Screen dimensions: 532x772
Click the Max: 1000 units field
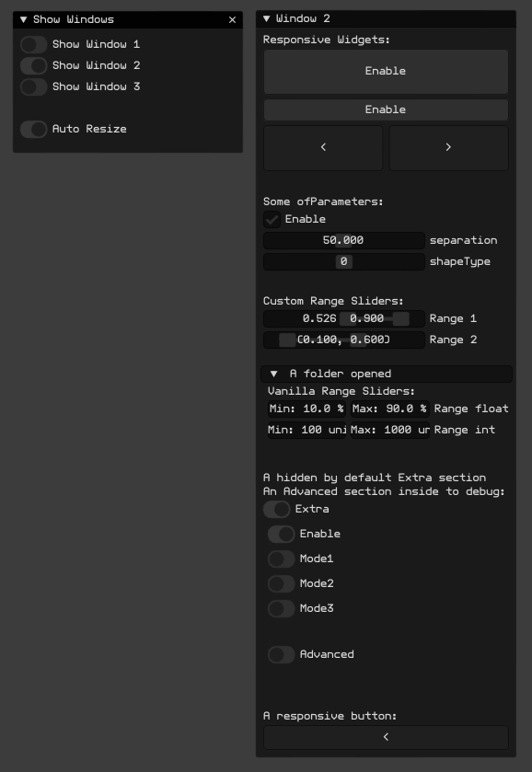[x=389, y=430]
